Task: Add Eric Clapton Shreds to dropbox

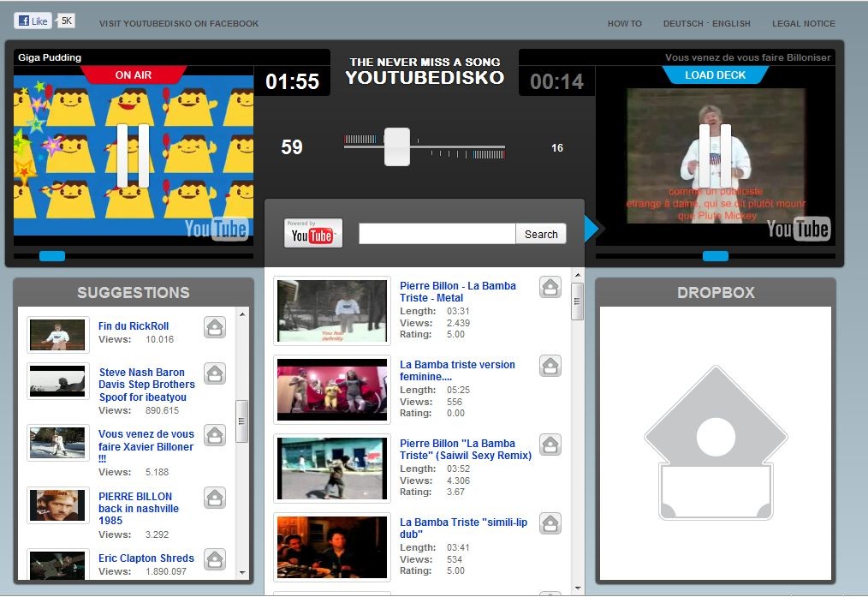Action: [x=215, y=559]
